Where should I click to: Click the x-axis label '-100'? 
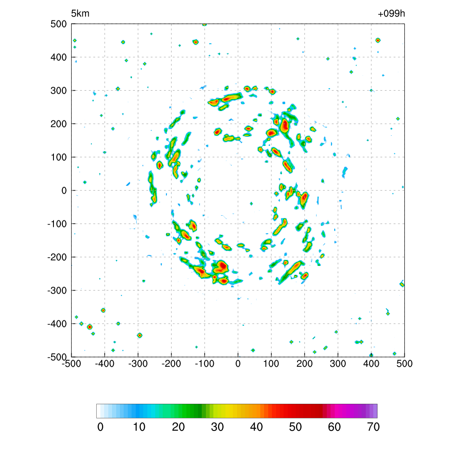(205, 364)
